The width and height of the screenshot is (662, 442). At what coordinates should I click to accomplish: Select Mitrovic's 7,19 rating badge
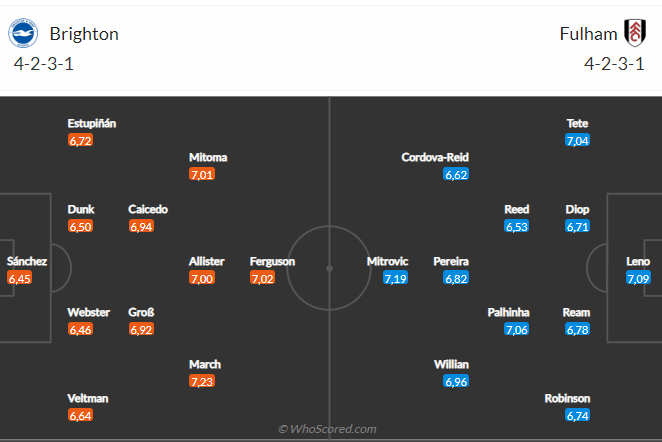coord(395,278)
